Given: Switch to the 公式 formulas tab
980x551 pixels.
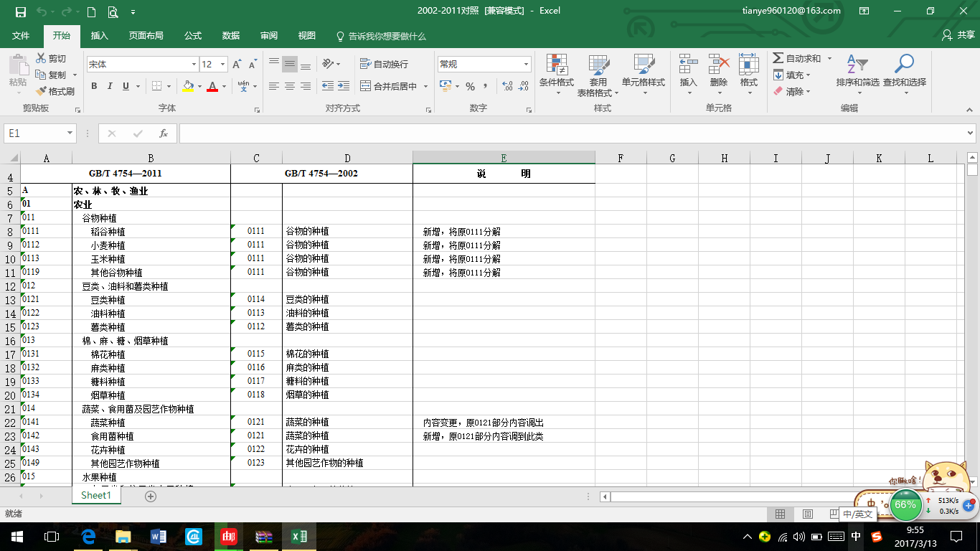Looking at the screenshot, I should point(192,36).
